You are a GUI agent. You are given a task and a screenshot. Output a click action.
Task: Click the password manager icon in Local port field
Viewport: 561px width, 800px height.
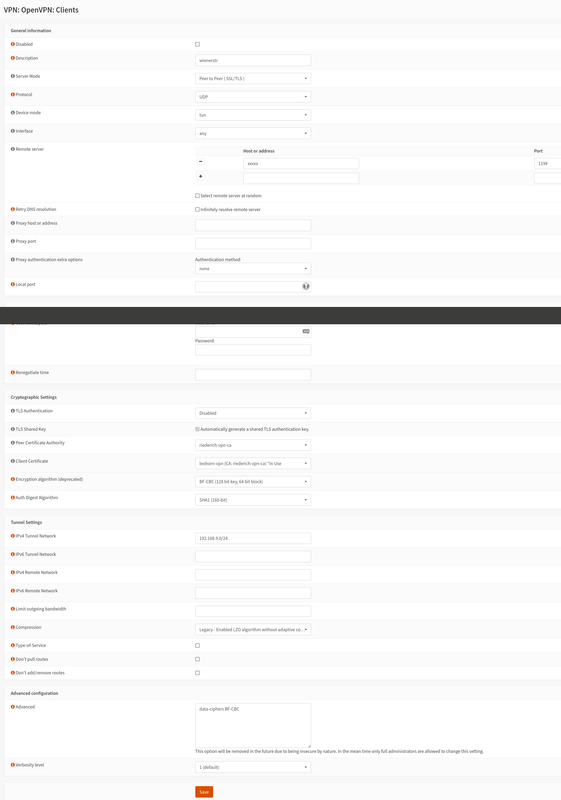pyautogui.click(x=305, y=286)
